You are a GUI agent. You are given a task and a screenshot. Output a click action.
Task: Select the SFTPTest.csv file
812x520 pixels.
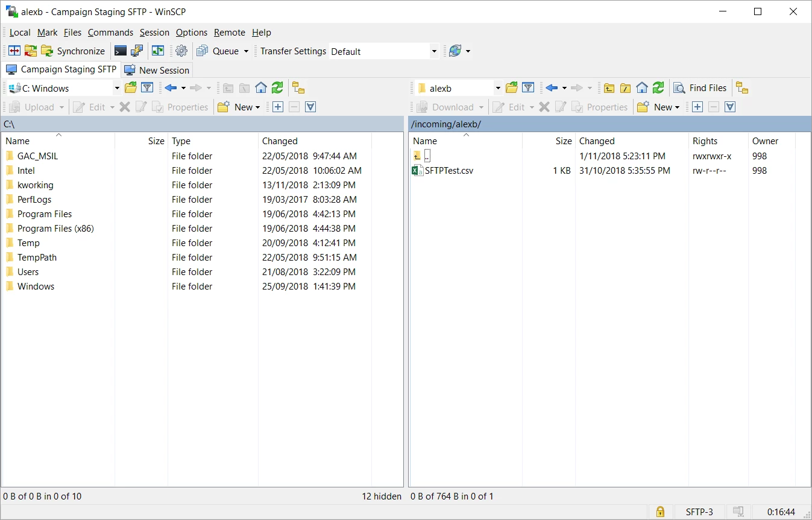point(448,170)
